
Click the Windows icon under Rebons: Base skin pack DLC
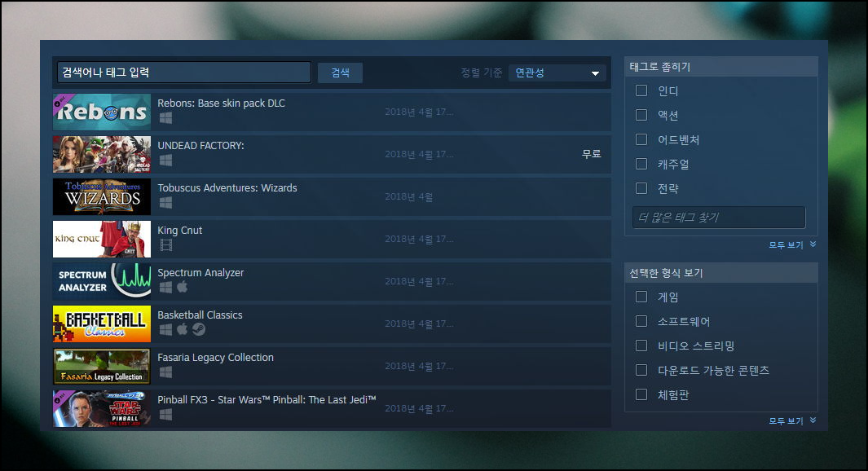(x=165, y=118)
